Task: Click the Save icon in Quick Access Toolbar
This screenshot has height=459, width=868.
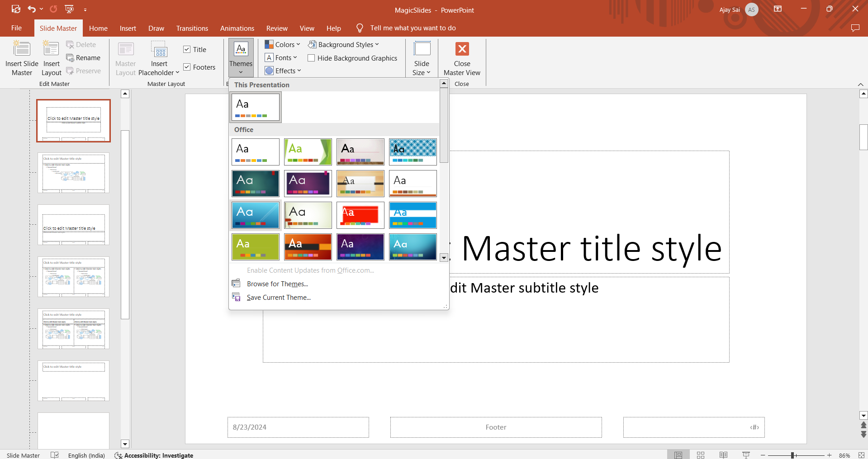Action: (x=16, y=9)
